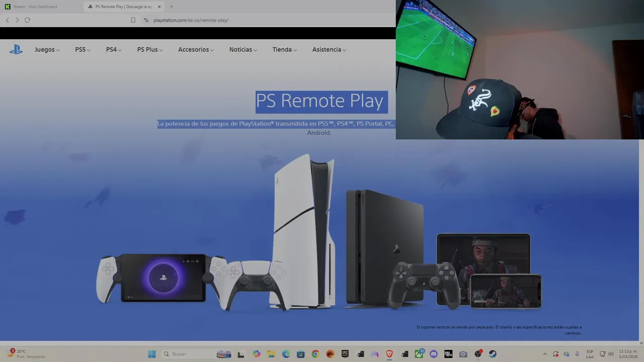Open the volume speaker tray icon
The image size is (644, 362).
pos(611,354)
